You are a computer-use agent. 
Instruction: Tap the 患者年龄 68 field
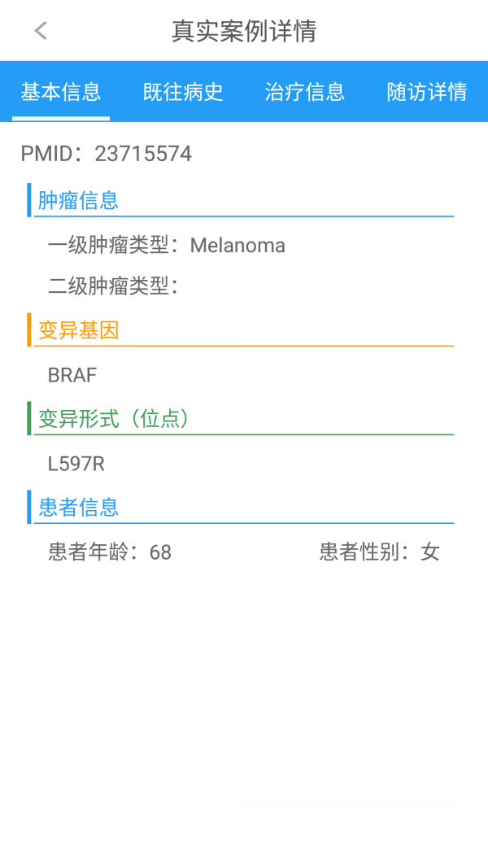pyautogui.click(x=110, y=552)
